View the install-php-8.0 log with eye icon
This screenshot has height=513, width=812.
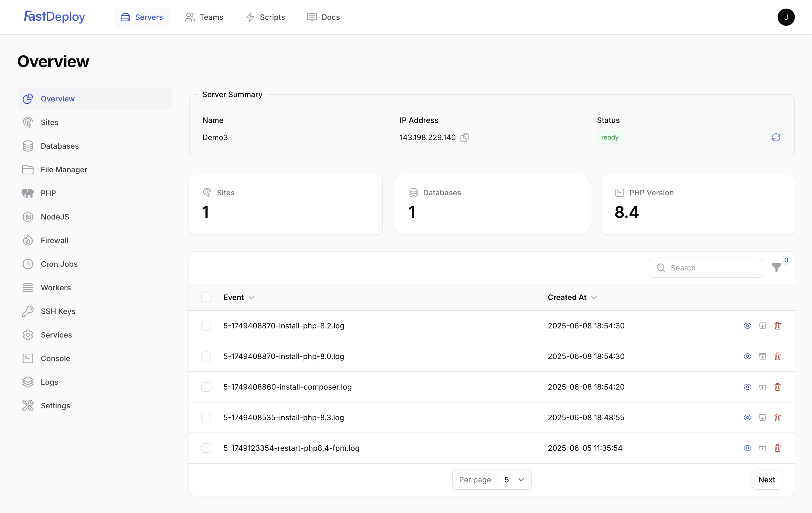(x=748, y=356)
